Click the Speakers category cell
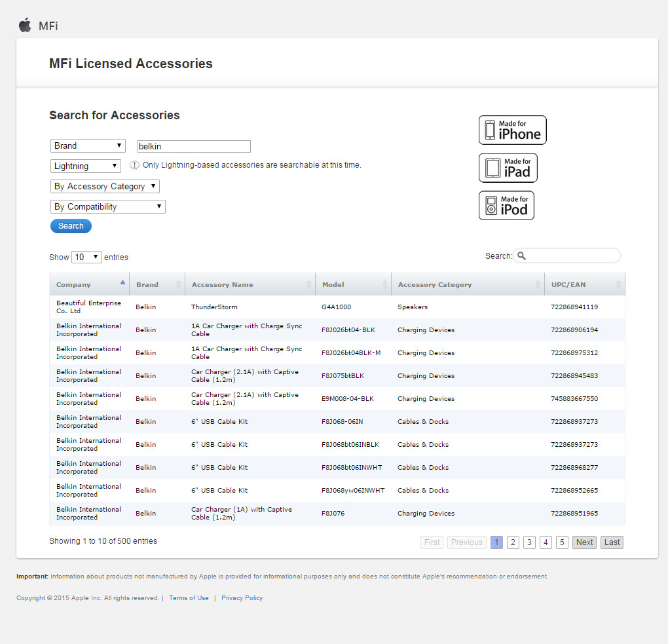The image size is (668, 644). (x=413, y=307)
